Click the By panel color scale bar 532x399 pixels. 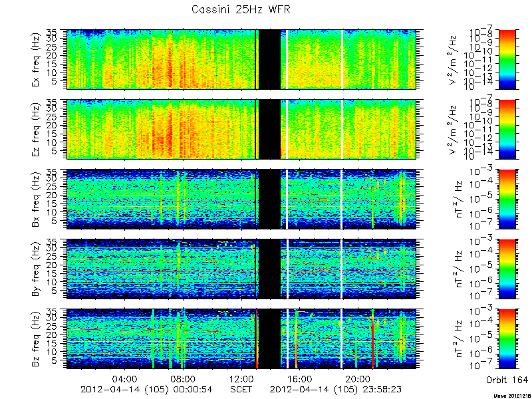click(x=507, y=269)
